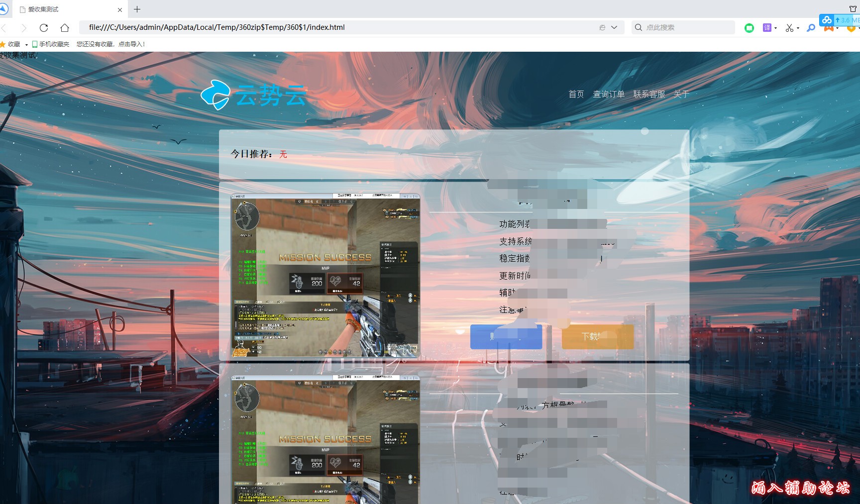
Task: Open a new tab with the plus icon
Action: [137, 9]
